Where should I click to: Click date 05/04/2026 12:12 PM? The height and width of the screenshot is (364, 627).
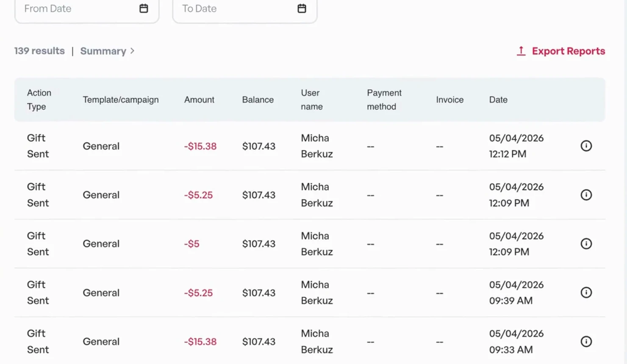(x=516, y=146)
